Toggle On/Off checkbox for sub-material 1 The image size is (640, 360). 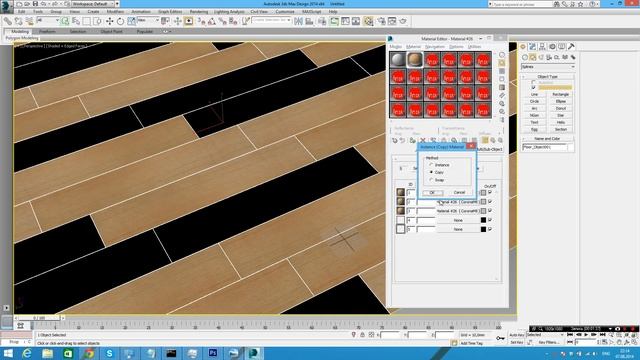click(490, 192)
